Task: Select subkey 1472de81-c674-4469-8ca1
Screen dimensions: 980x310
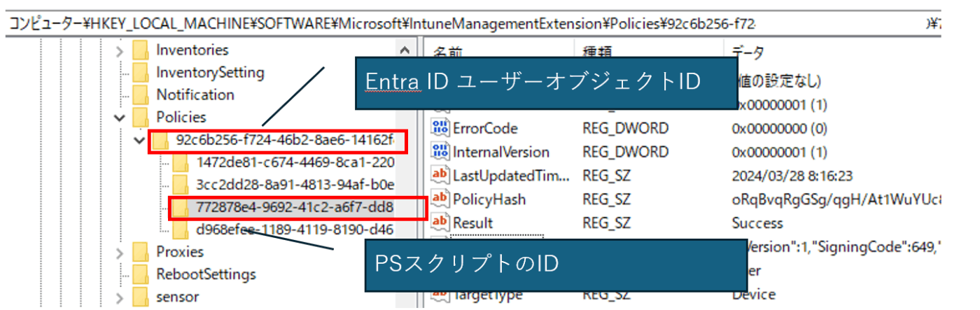Action: [x=295, y=162]
